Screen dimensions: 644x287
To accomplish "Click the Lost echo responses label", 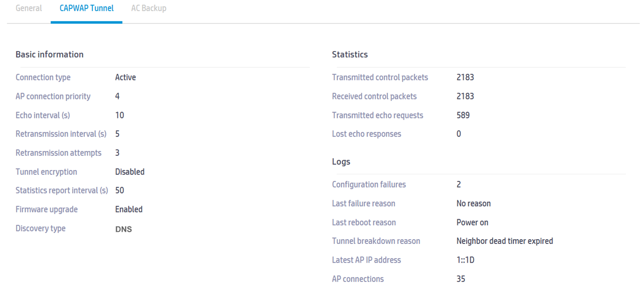I will pos(366,134).
